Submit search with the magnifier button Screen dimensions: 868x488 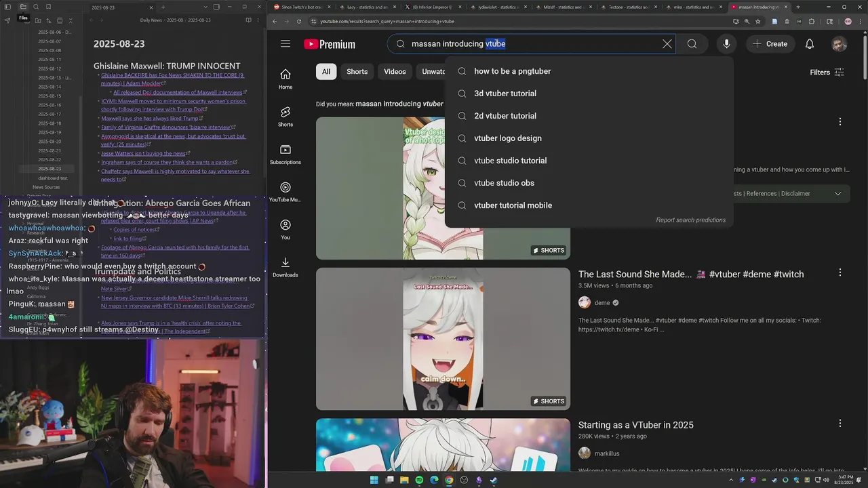click(x=692, y=44)
